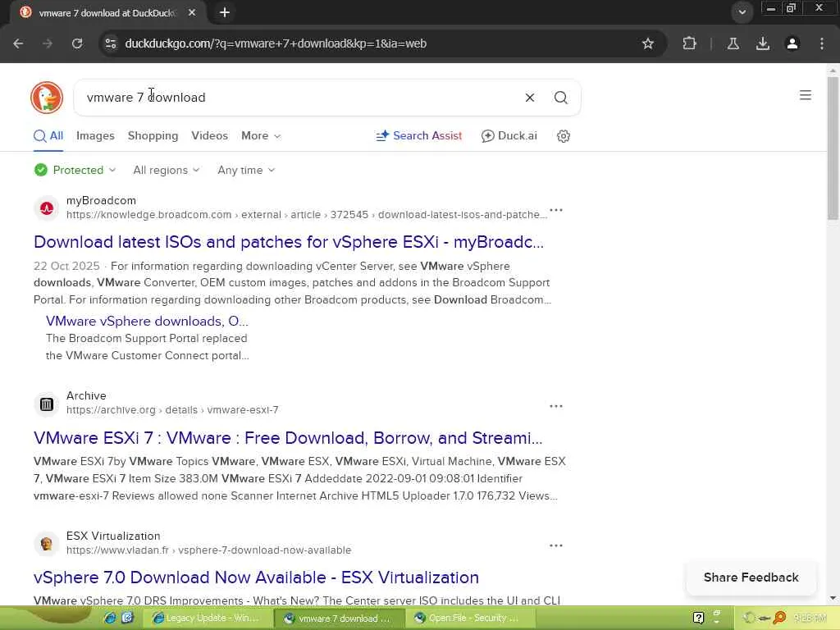The width and height of the screenshot is (840, 630).
Task: Click the taskbar clock
Action: (x=810, y=619)
